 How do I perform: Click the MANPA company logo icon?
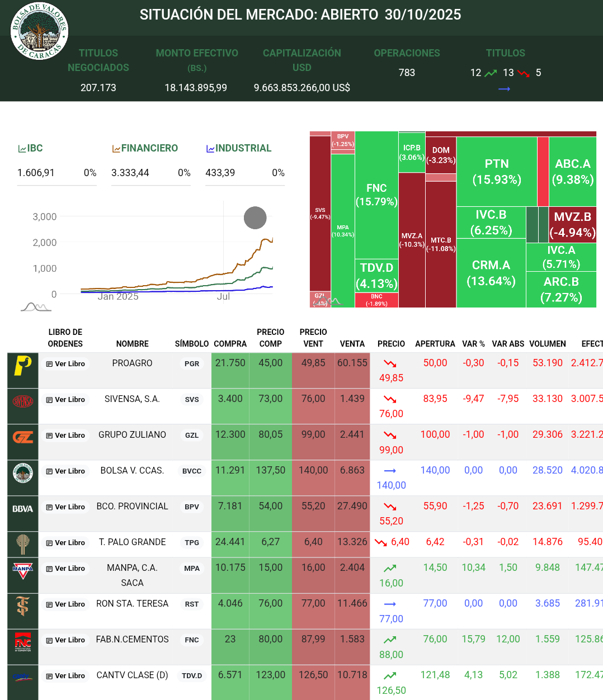(x=23, y=570)
